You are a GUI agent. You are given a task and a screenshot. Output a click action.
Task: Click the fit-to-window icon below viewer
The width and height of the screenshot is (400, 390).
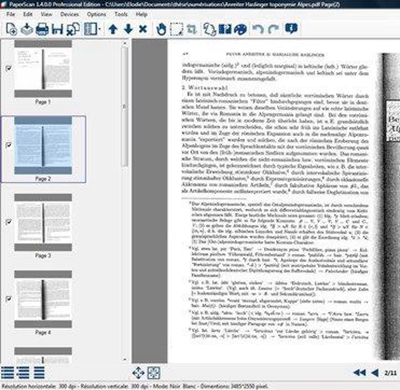(x=154, y=373)
